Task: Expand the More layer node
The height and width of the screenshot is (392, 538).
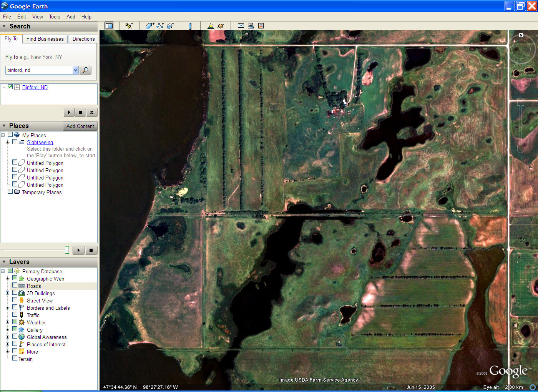Action: (7, 352)
